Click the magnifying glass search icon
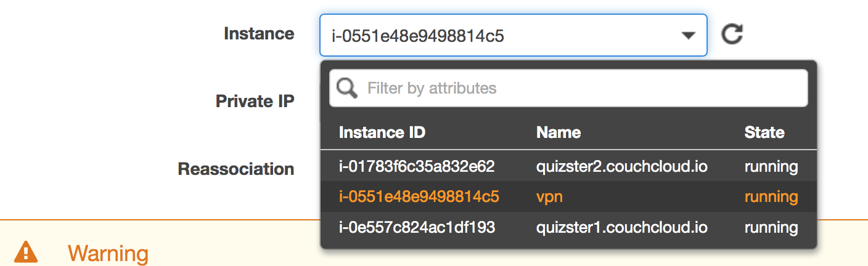868x266 pixels. pos(347,88)
